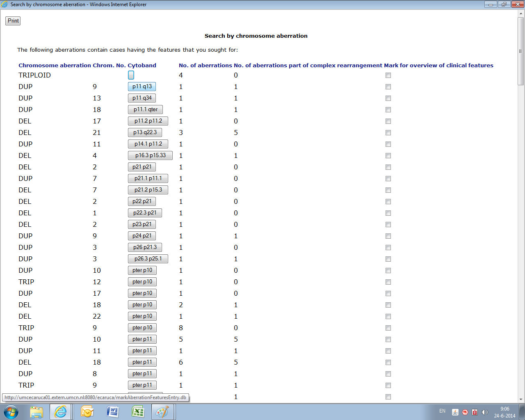Click the vertical scrollbar down arrow
The height and width of the screenshot is (420, 525).
(x=521, y=399)
